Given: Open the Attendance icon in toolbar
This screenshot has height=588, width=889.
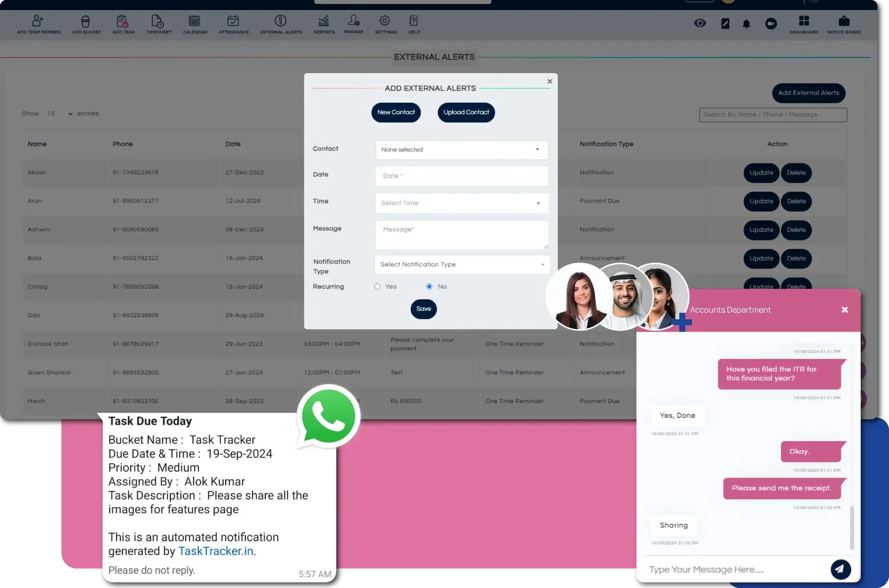Looking at the screenshot, I should coord(233,22).
